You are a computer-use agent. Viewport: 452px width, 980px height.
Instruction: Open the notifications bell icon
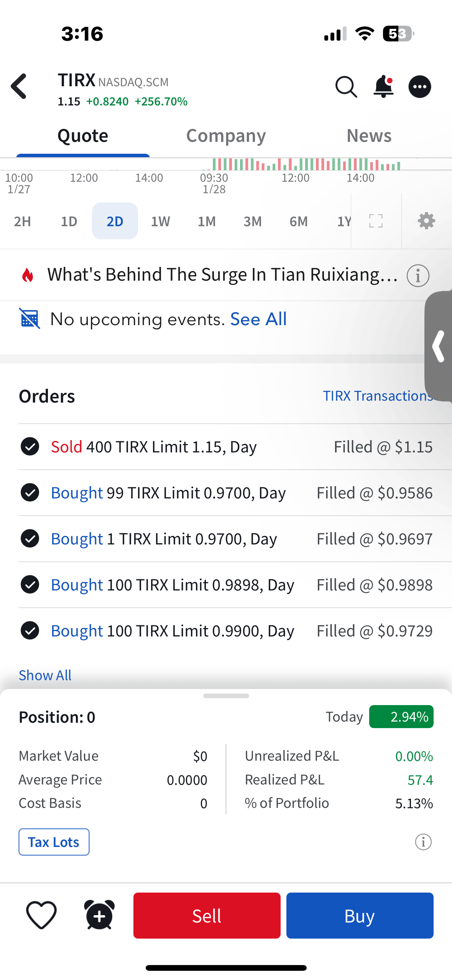pos(383,87)
